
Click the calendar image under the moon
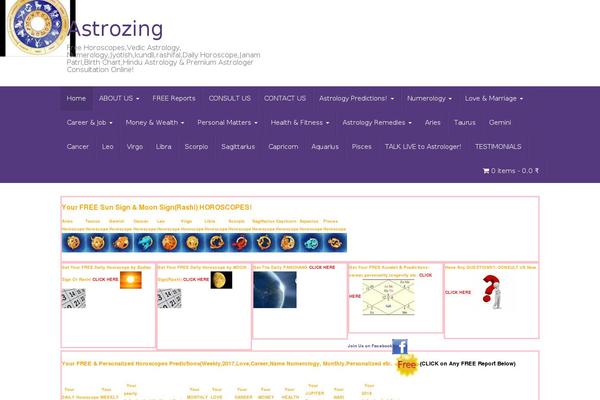(x=170, y=298)
